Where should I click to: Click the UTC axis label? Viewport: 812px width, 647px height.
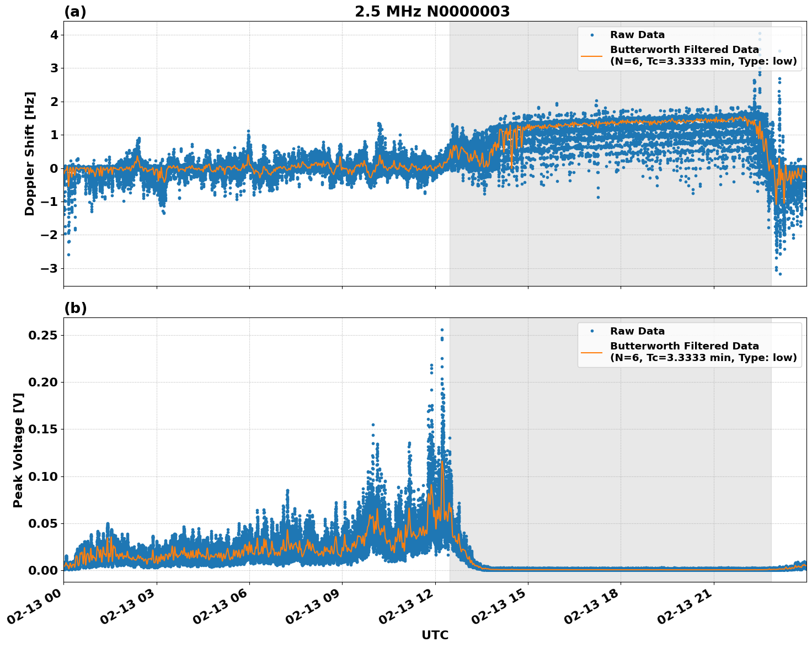pos(434,635)
